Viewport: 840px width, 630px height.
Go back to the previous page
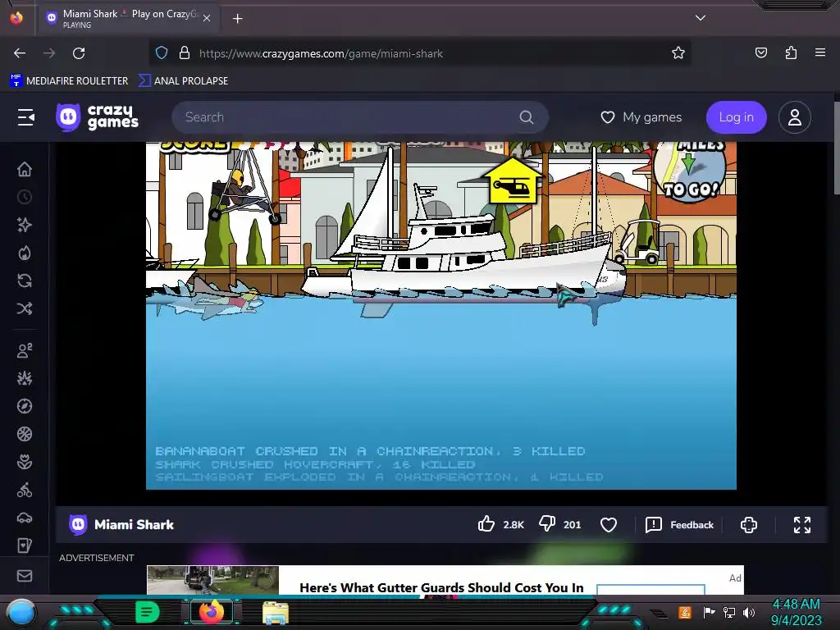pyautogui.click(x=20, y=53)
